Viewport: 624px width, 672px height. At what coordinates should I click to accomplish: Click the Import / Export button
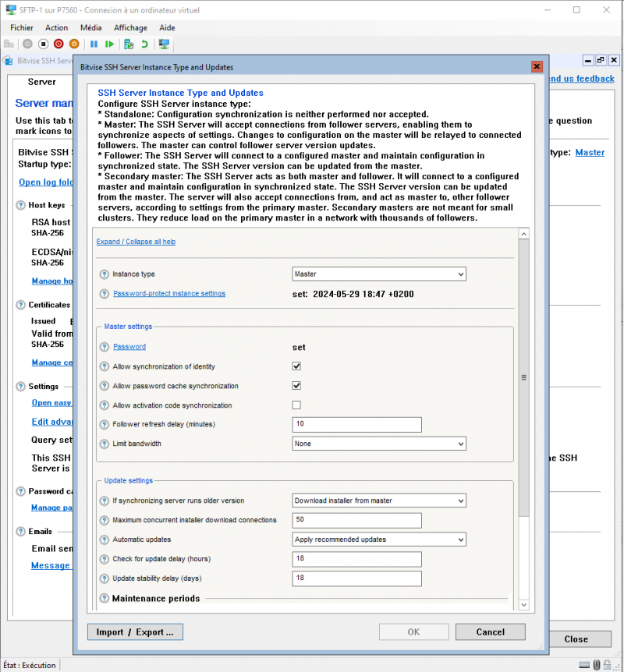tap(134, 631)
